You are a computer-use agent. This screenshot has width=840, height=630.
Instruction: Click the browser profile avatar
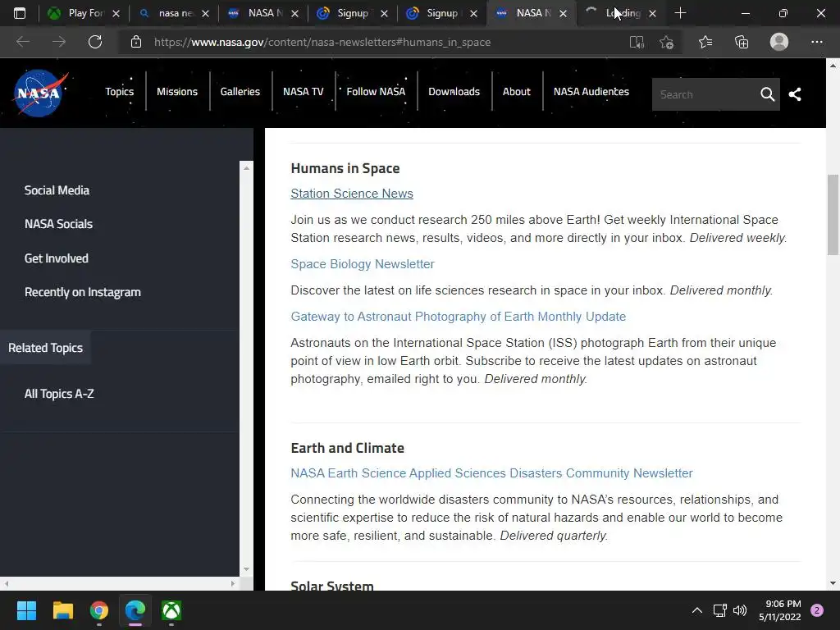779,42
